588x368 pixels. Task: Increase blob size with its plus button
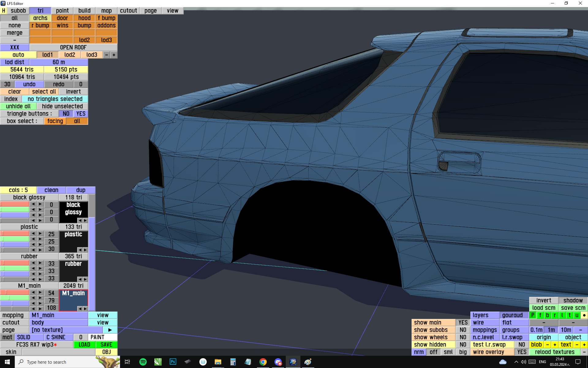[x=555, y=344]
